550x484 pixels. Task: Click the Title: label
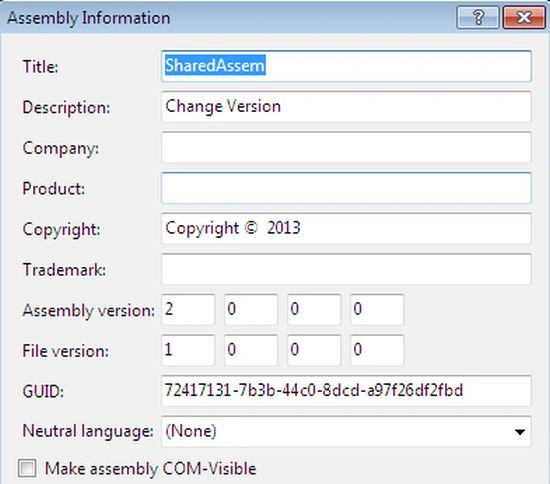40,66
